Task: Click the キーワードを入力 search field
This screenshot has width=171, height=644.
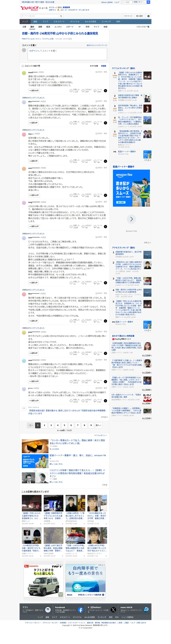Action: (40, 16)
